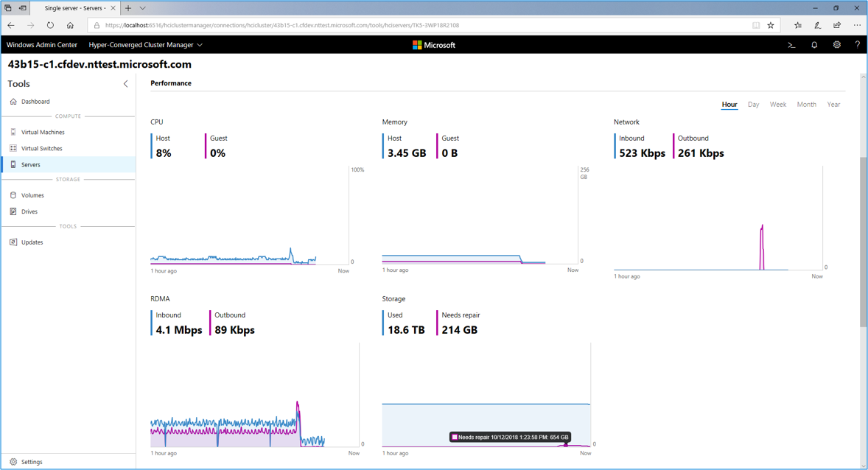Go to Windows Admin Center home
Image resolution: width=868 pixels, height=470 pixels.
(x=42, y=45)
